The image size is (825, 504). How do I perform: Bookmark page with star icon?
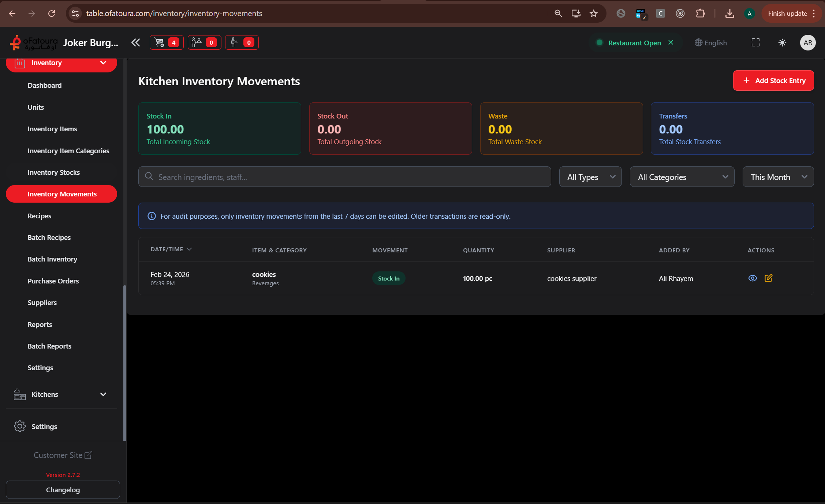point(593,14)
